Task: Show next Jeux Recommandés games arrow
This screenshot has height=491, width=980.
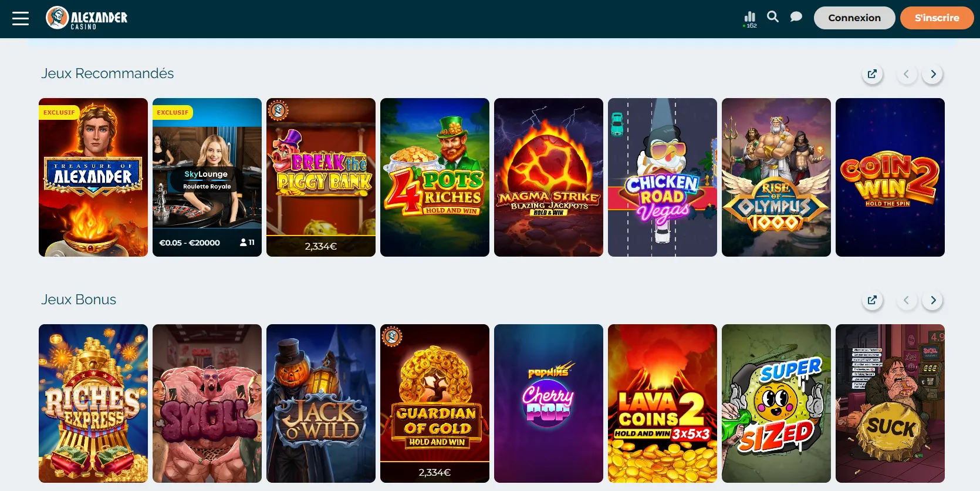Action: point(933,74)
